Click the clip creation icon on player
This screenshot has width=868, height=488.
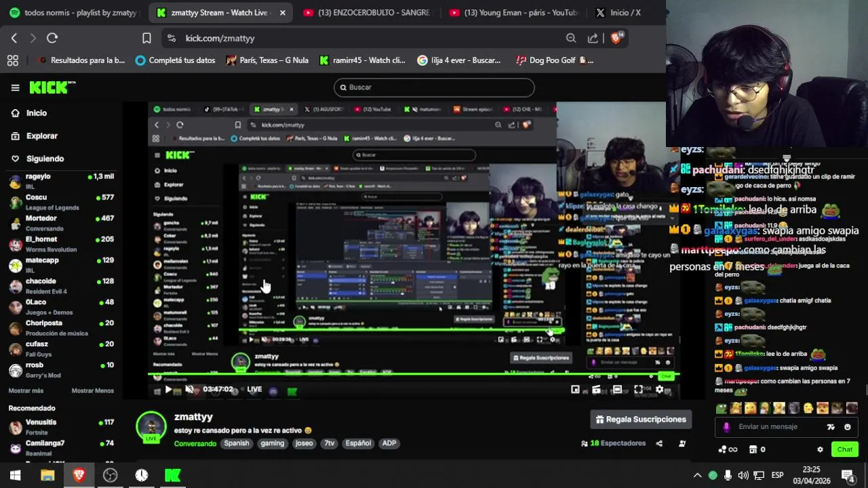tap(596, 389)
